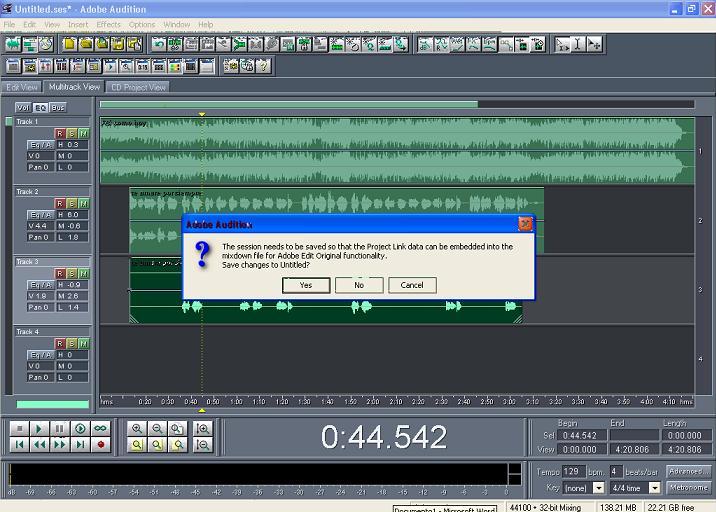Click the Rewind transport button
The width and height of the screenshot is (716, 512).
click(39, 444)
